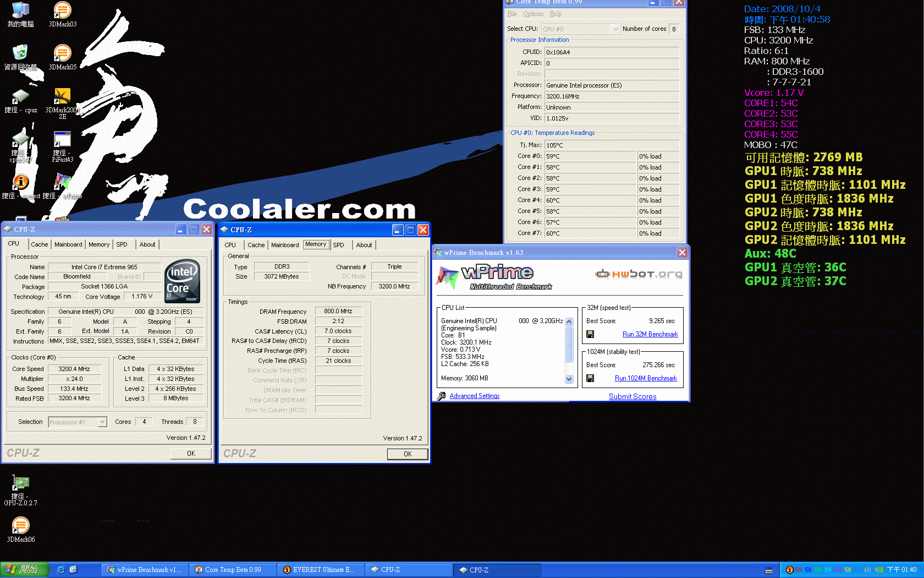Image resolution: width=924 pixels, height=578 pixels.
Task: Click the Channels # value Triple
Action: click(x=394, y=266)
